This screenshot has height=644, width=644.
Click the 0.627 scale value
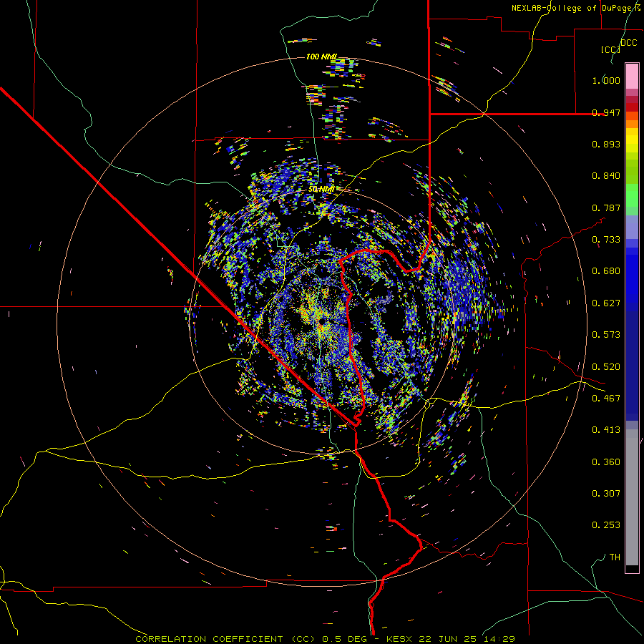pyautogui.click(x=606, y=303)
